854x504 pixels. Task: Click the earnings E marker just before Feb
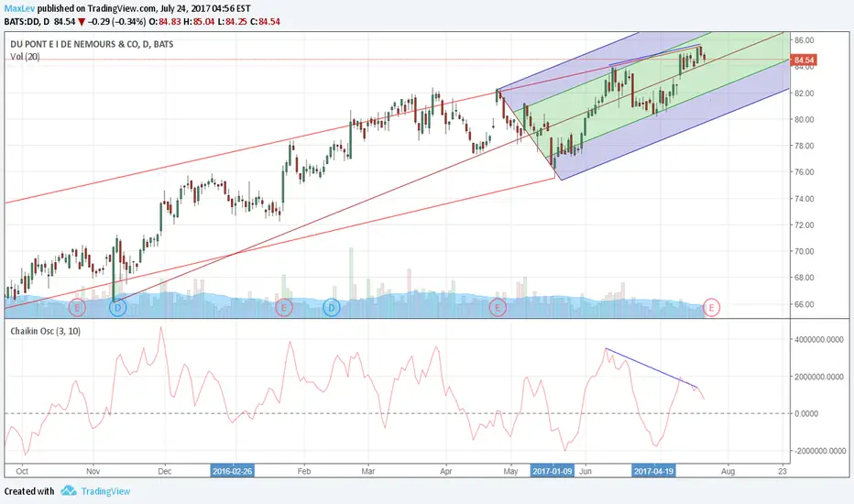(x=283, y=308)
